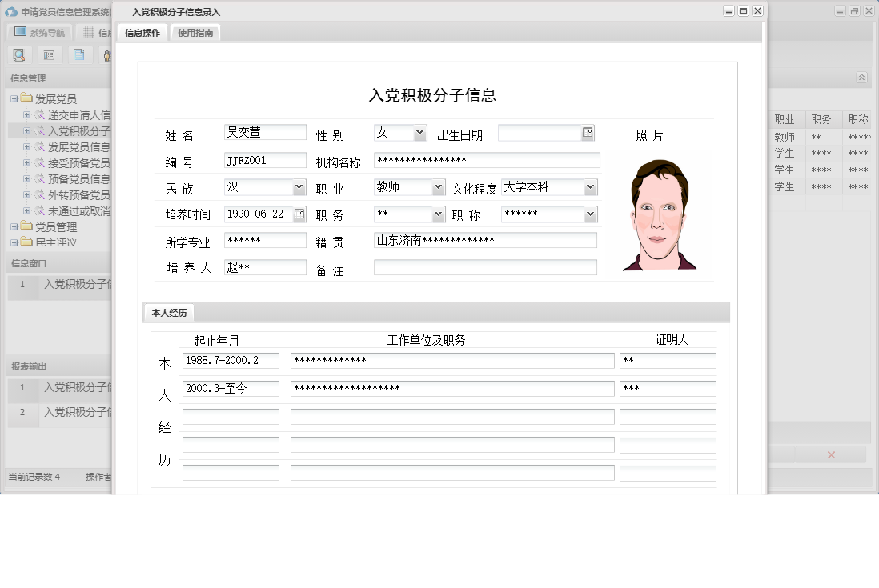The height and width of the screenshot is (588, 879).
Task: Expand the 递交申请人信息 tree node
Action: (x=26, y=115)
